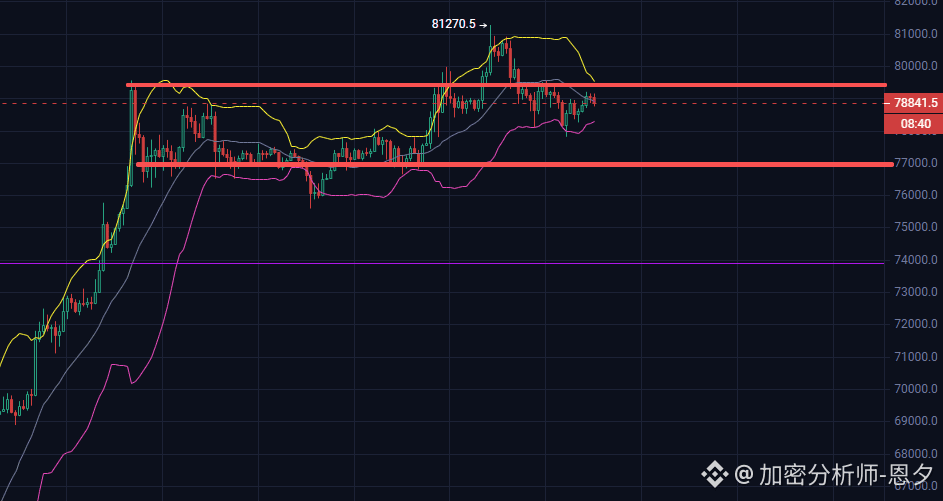This screenshot has width=943, height=501.
Task: Click the 73000.0 price axis label
Action: point(915,292)
